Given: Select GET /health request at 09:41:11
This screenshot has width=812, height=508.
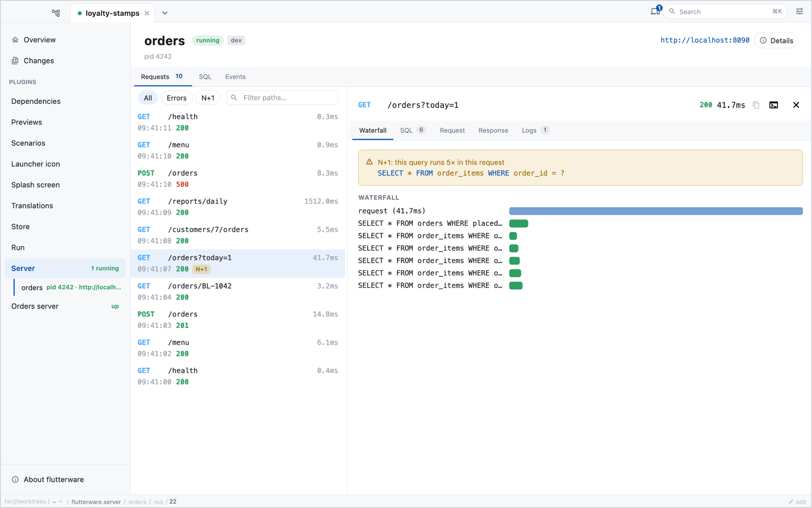Looking at the screenshot, I should (x=238, y=122).
